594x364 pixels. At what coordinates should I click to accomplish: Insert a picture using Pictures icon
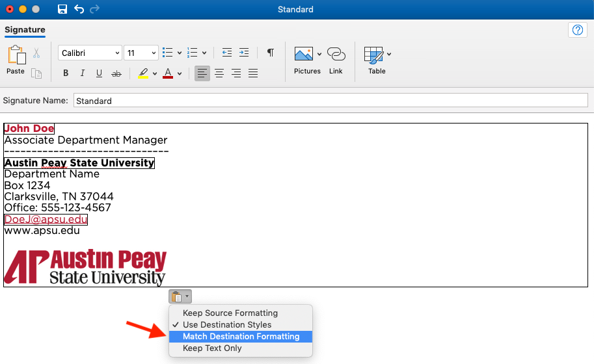(303, 54)
